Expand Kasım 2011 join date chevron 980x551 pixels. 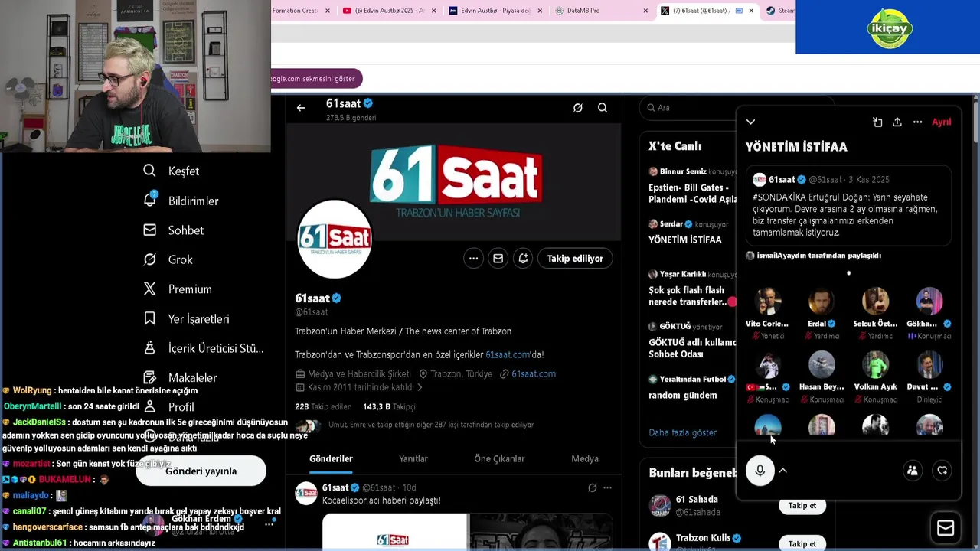tap(420, 388)
